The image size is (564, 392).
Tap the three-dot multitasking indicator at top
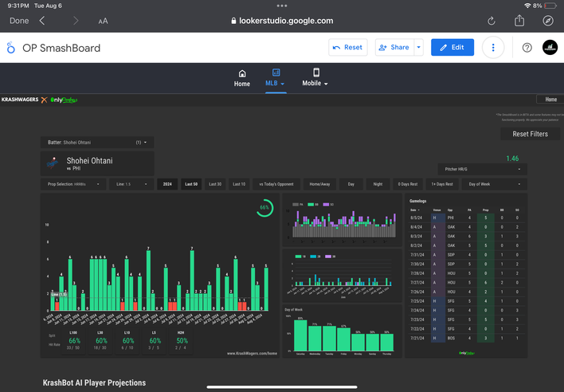coord(282,6)
